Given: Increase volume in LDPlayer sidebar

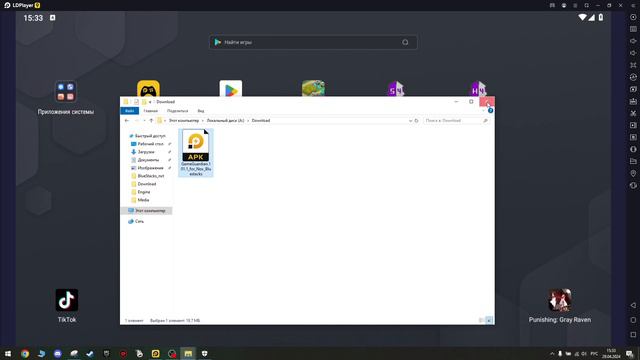Looking at the screenshot, I should [633, 41].
